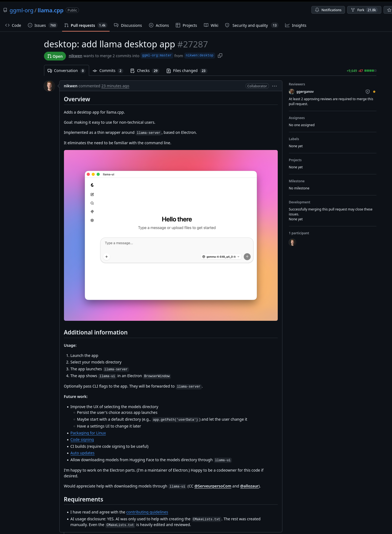392x534 pixels.
Task: Click the plus attach button in screenshot
Action: [107, 257]
